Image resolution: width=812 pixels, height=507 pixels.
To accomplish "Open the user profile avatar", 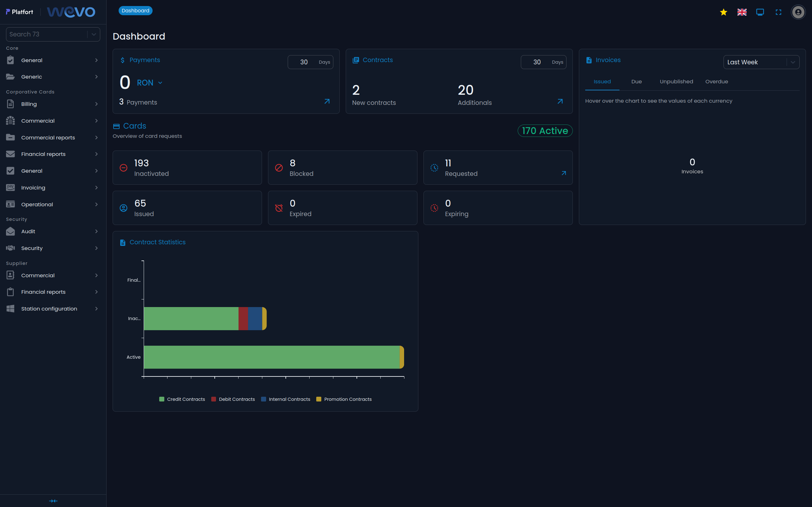I will (798, 12).
